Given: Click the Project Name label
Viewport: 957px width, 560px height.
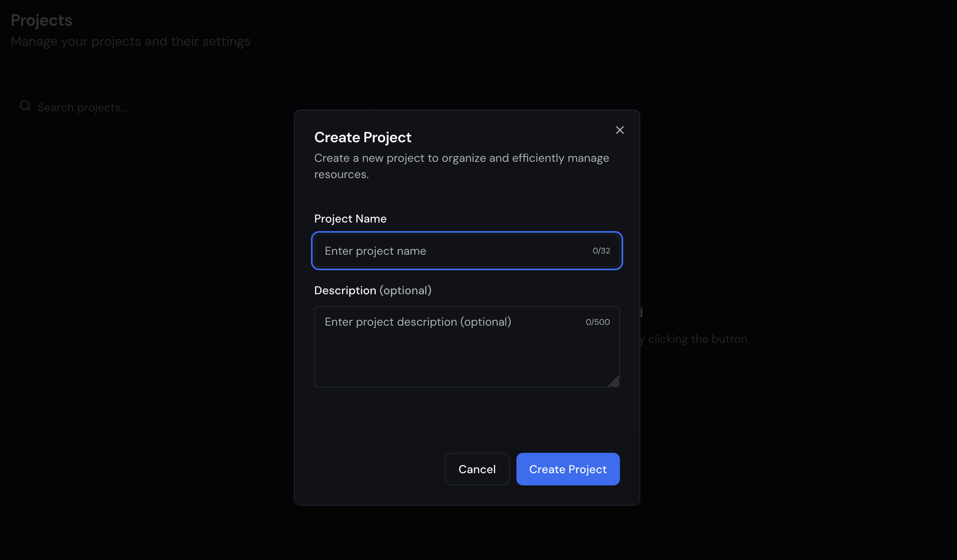Looking at the screenshot, I should pyautogui.click(x=350, y=218).
